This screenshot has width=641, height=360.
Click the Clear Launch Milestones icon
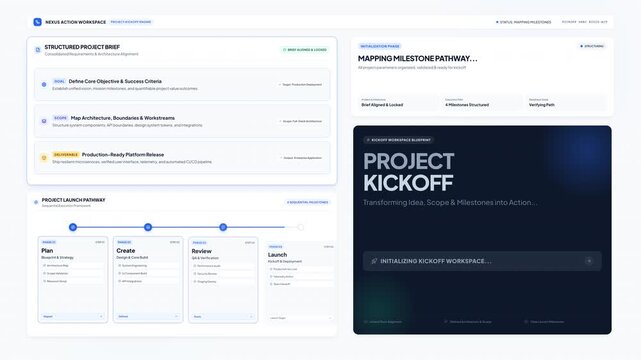pyautogui.click(x=526, y=322)
